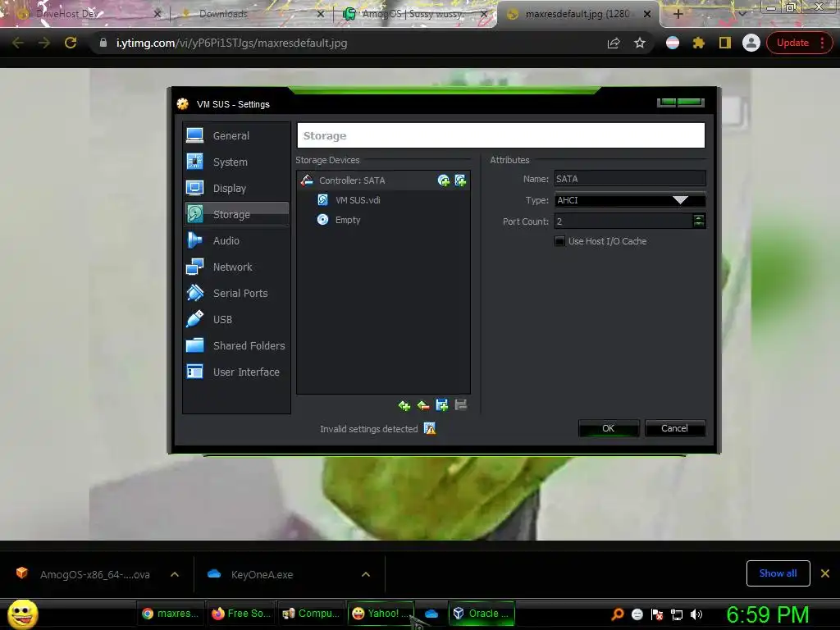Image resolution: width=840 pixels, height=630 pixels.
Task: Select VM SUS.vdi disk entry
Action: tap(384, 200)
